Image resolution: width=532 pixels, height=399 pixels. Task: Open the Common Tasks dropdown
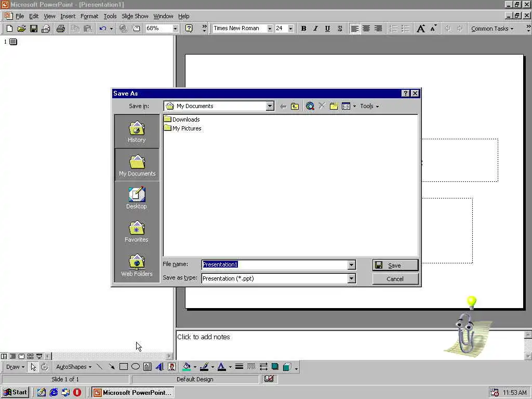492,29
